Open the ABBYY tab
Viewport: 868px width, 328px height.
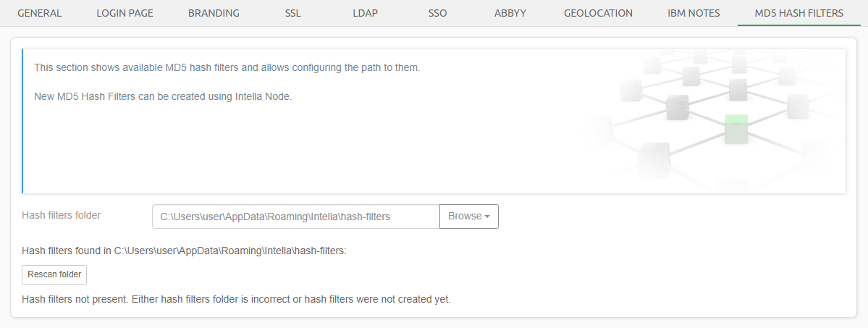tap(511, 13)
